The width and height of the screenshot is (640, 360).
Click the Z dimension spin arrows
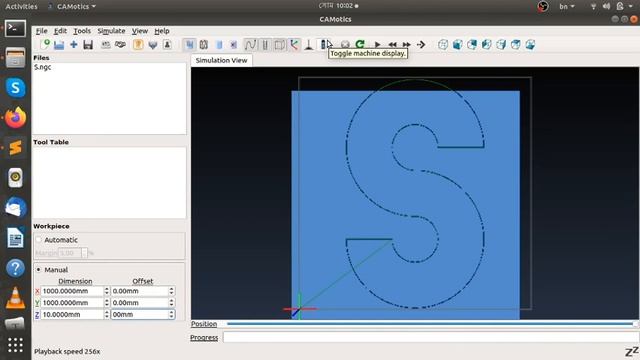click(x=107, y=315)
